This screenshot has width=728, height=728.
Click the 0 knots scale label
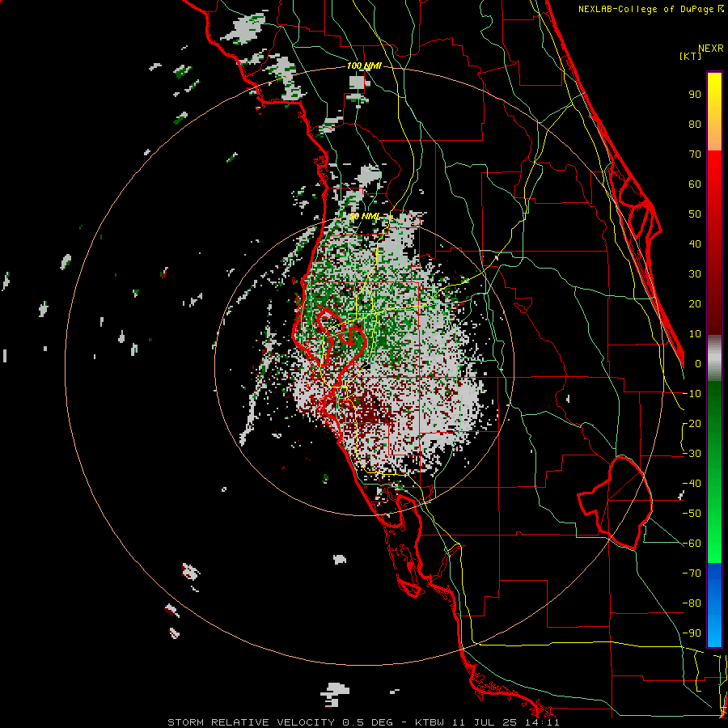coord(698,363)
